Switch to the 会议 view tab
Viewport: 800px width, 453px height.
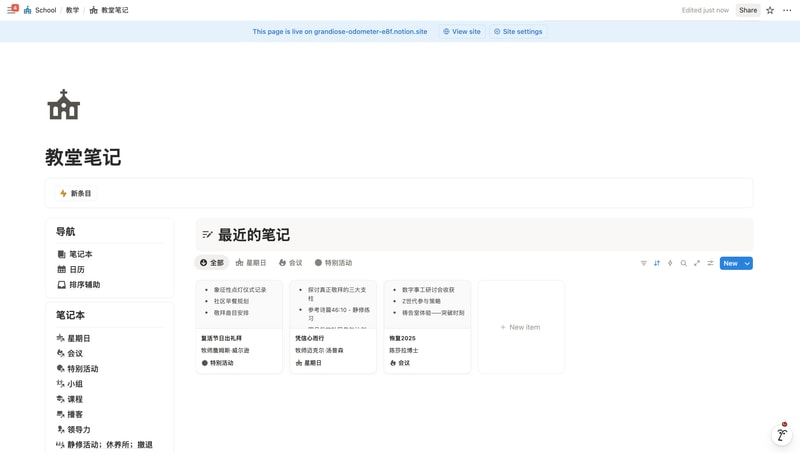point(290,263)
